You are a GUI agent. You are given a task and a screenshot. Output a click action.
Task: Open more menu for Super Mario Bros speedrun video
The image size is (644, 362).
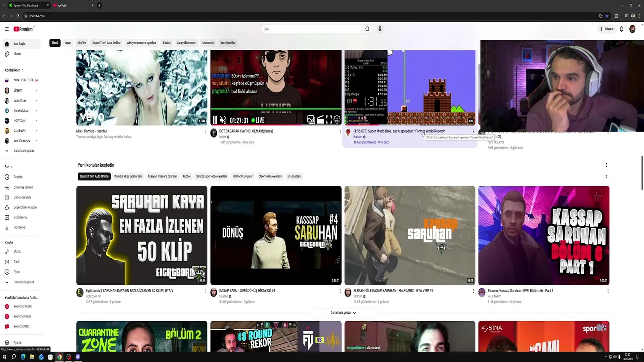(x=473, y=132)
